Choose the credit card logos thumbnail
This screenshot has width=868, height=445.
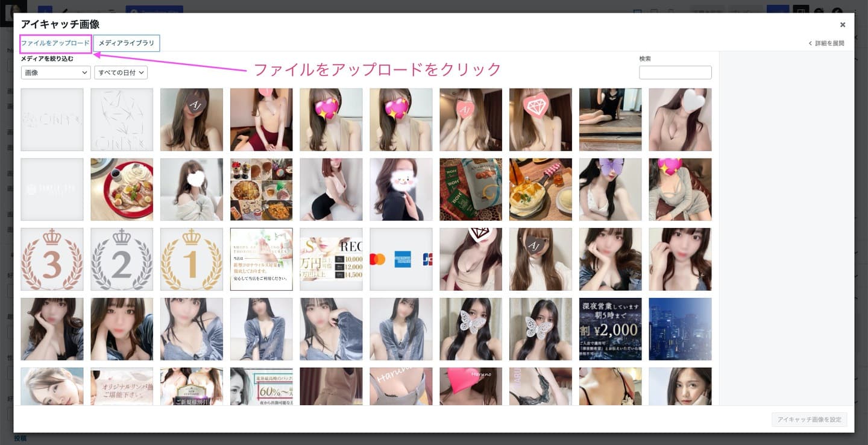click(x=401, y=259)
